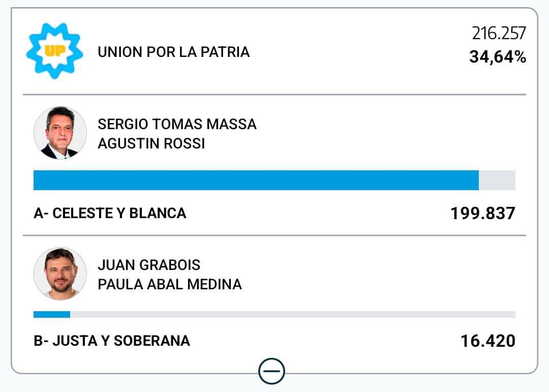Collapse the card with the minus circle

(x=271, y=371)
